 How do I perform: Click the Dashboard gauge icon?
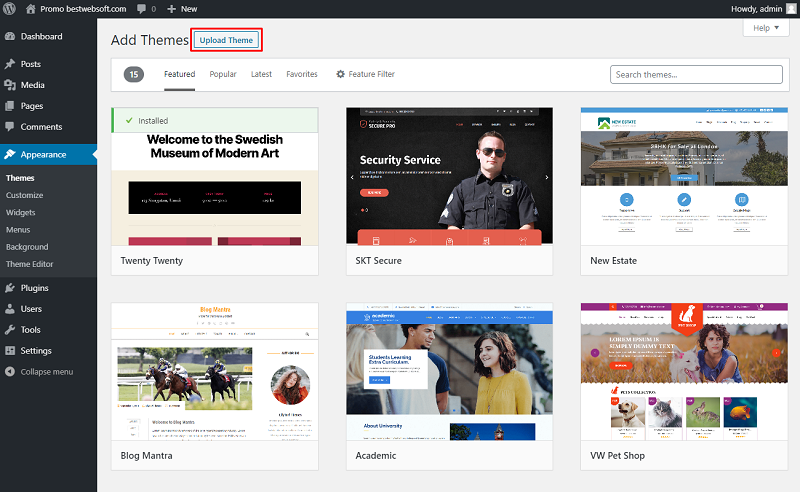click(10, 36)
